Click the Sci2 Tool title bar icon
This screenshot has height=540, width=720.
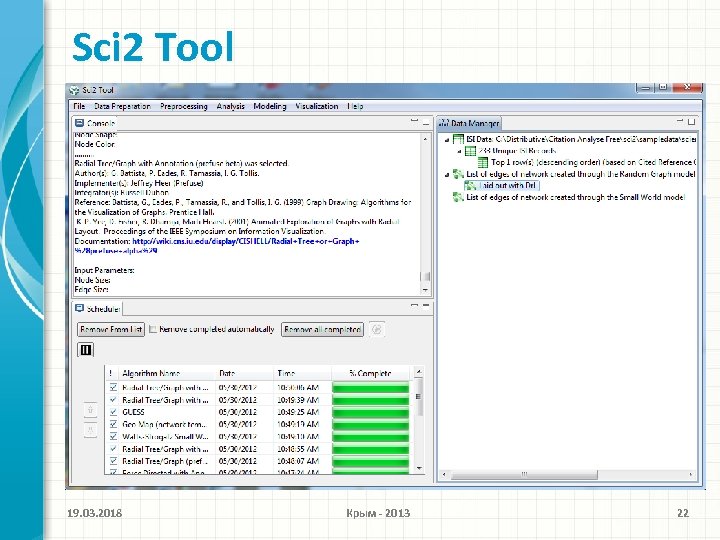[74, 90]
